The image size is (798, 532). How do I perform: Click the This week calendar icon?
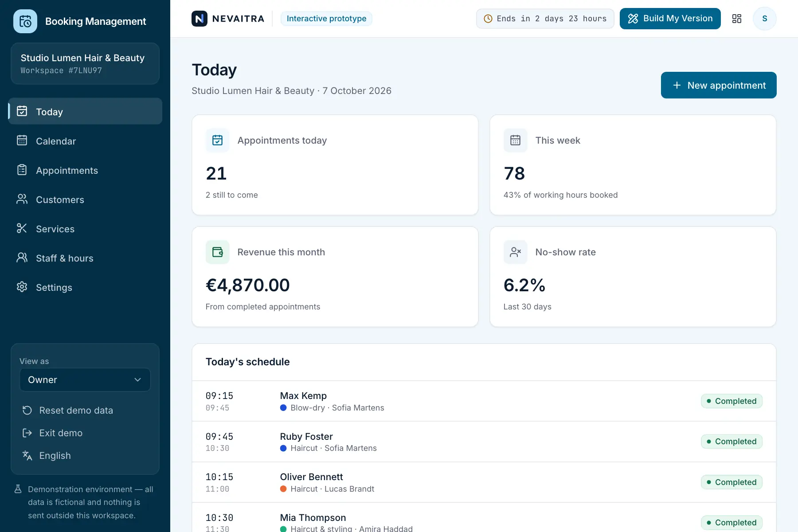point(515,141)
